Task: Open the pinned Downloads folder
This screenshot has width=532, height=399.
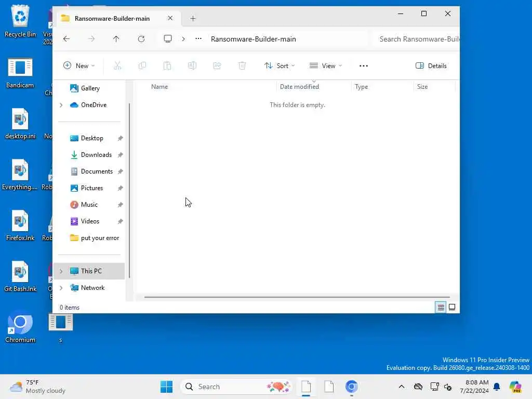Action: coord(96,155)
